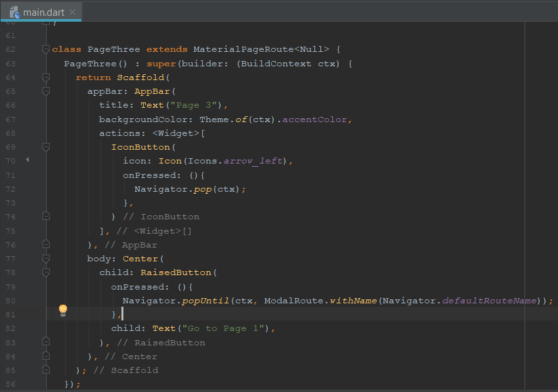Click line number 72 in the gutter
This screenshot has height=392, width=558.
pyautogui.click(x=11, y=189)
